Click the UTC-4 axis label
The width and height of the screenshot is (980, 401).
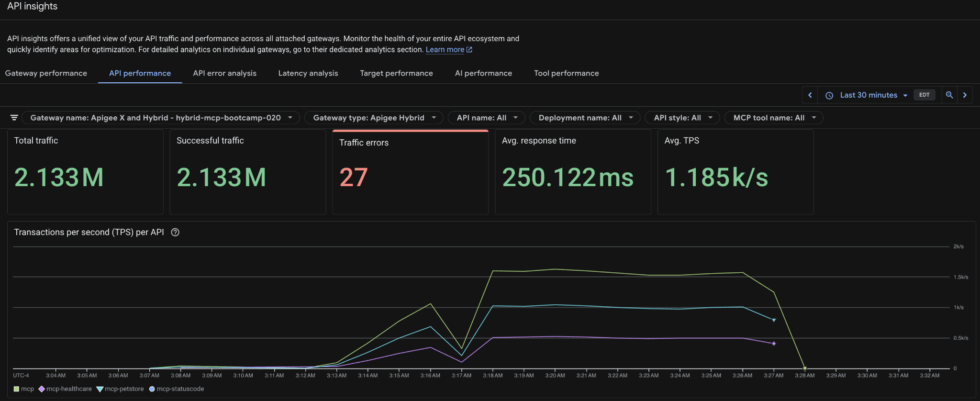pos(21,376)
